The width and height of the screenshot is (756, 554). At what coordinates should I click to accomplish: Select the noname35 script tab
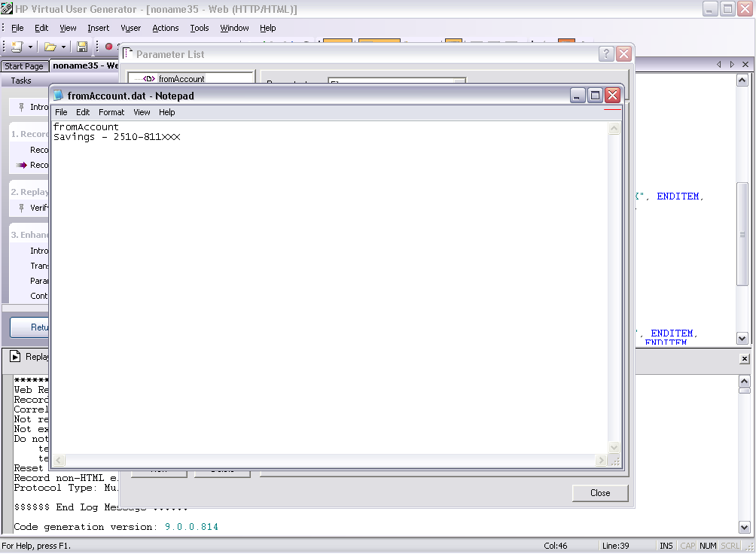point(85,65)
